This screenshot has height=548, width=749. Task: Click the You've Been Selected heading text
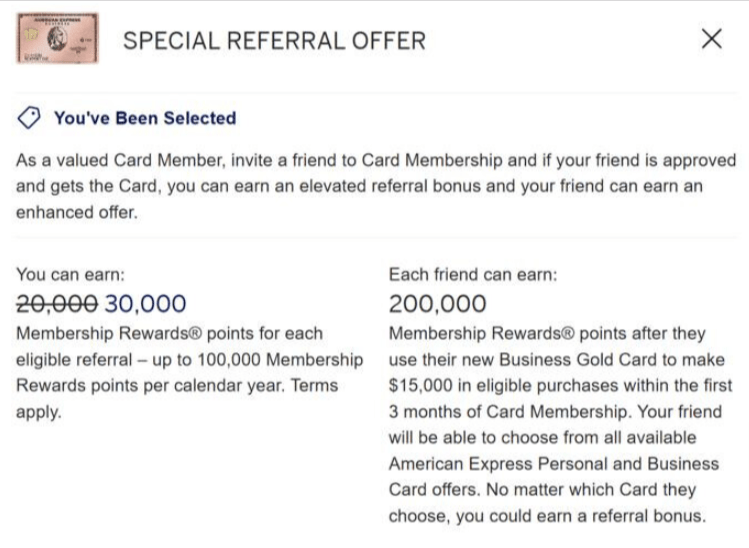[145, 118]
